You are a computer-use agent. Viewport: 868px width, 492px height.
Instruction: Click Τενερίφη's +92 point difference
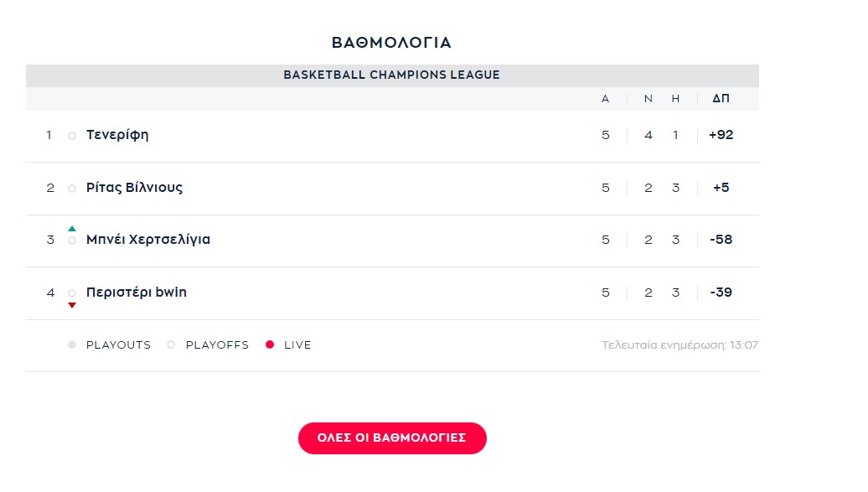pyautogui.click(x=721, y=135)
